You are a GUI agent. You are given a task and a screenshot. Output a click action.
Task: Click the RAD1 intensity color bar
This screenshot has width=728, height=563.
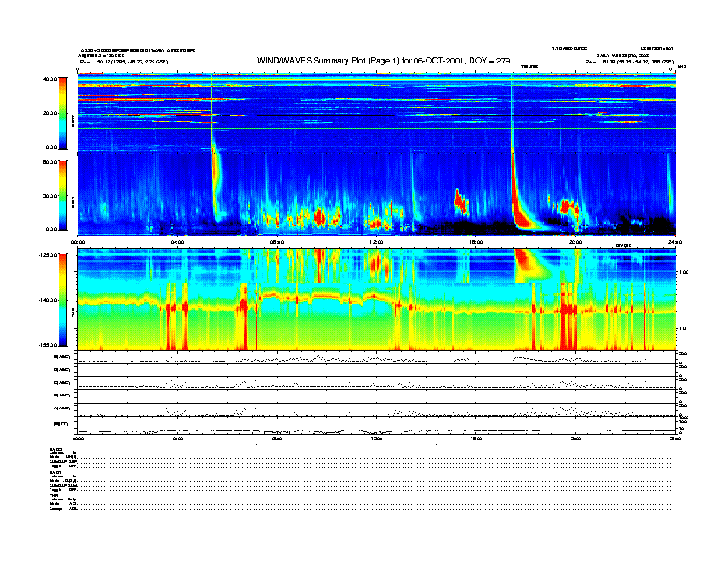pos(63,195)
